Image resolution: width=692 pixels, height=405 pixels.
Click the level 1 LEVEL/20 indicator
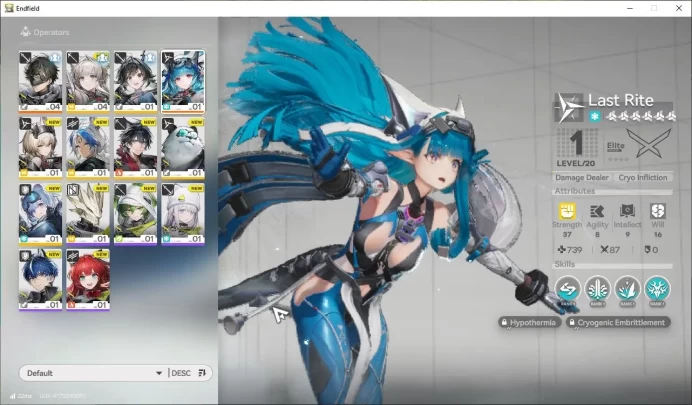coord(576,148)
